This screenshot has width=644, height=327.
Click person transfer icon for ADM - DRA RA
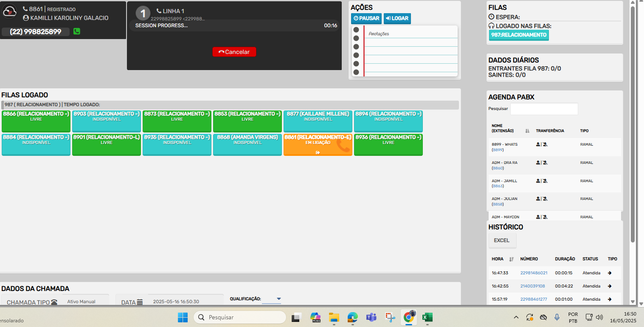point(538,163)
